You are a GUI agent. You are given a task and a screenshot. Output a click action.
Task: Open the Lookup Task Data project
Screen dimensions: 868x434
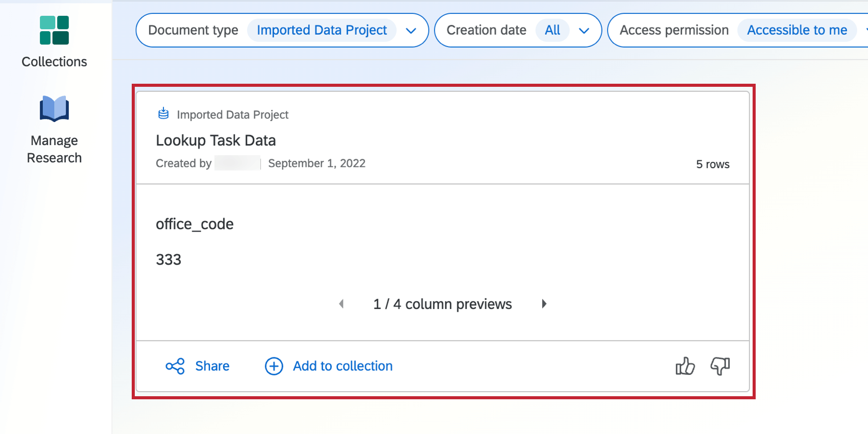click(216, 140)
